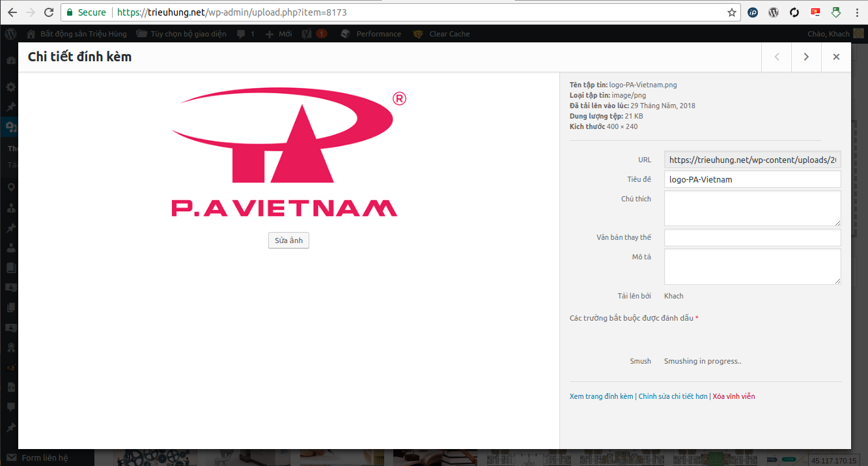The width and height of the screenshot is (868, 466).
Task: Open Tùy chọn bộ giao diện in admin bar
Action: (181, 34)
